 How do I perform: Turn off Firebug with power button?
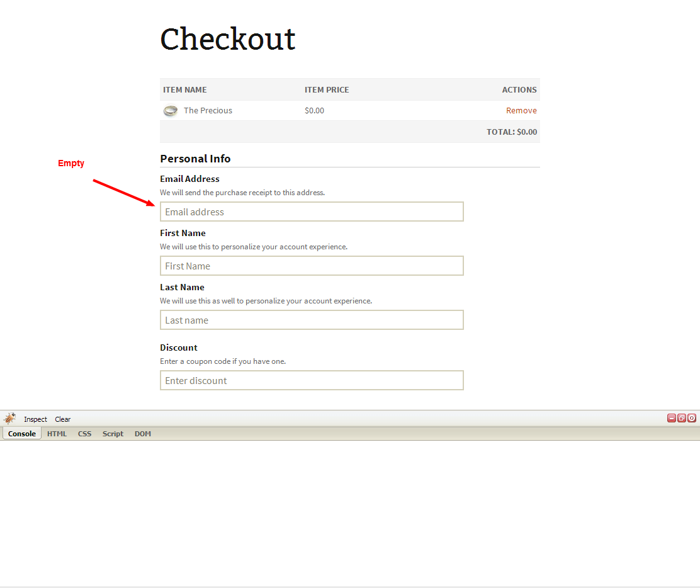[692, 418]
